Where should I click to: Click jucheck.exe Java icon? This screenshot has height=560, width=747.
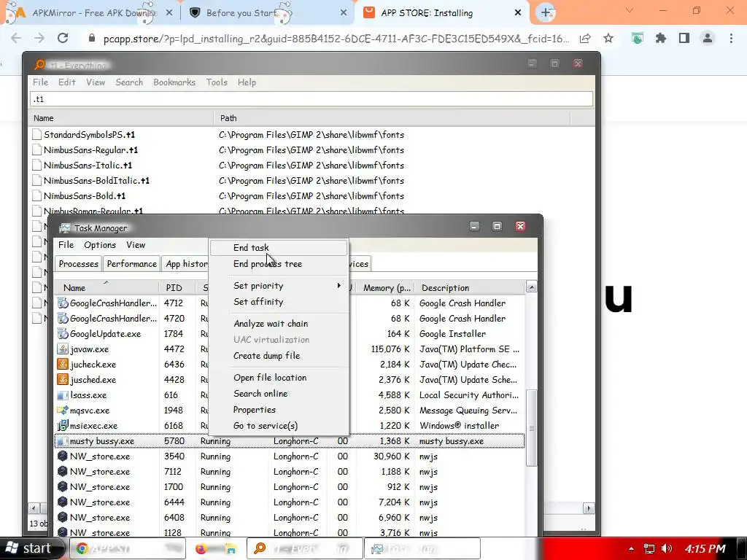pos(63,365)
